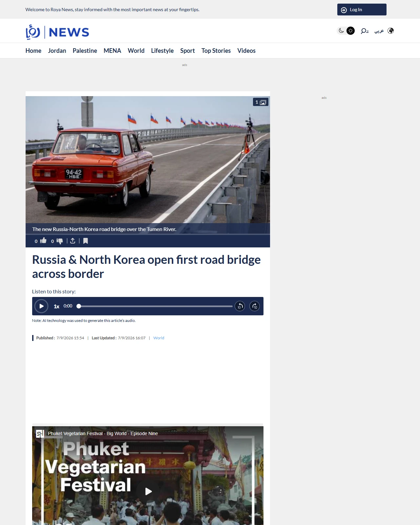The width and height of the screenshot is (420, 525).
Task: Play the Phuket Vegetarian Festival video
Action: point(148,491)
